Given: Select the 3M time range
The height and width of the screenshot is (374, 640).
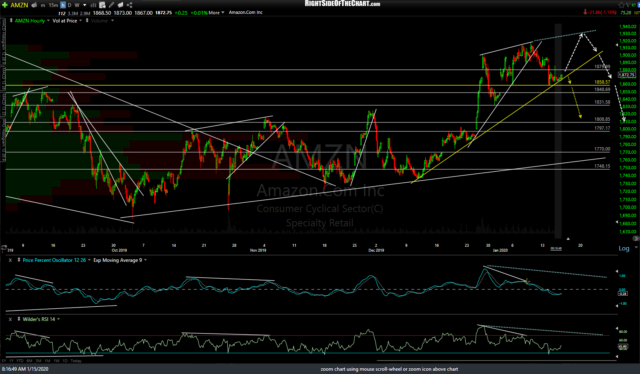Looking at the screenshot, I should point(38,361).
